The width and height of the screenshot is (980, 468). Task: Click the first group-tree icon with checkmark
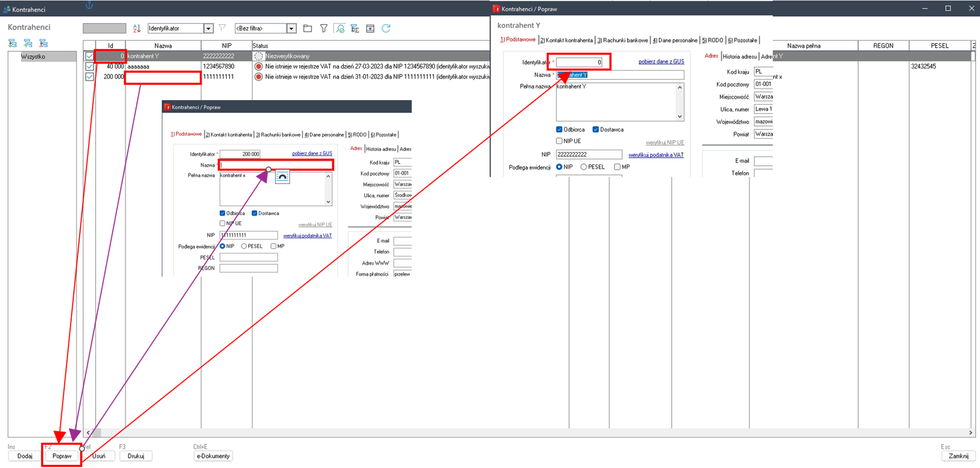(x=13, y=43)
